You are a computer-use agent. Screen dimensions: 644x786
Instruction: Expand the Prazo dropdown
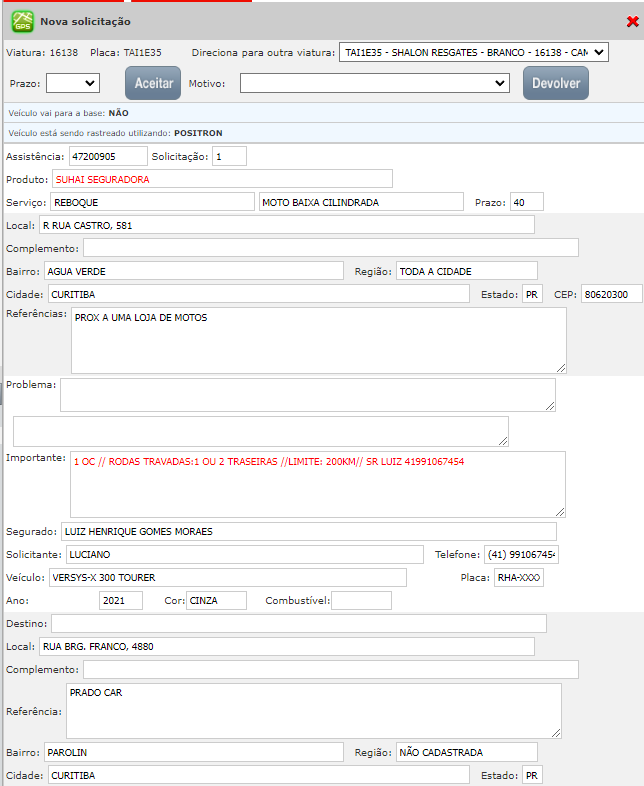click(73, 84)
